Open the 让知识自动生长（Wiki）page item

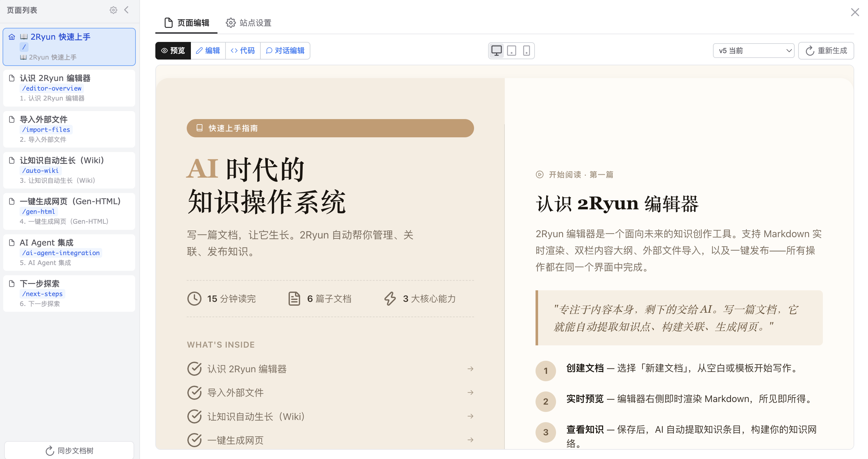69,170
